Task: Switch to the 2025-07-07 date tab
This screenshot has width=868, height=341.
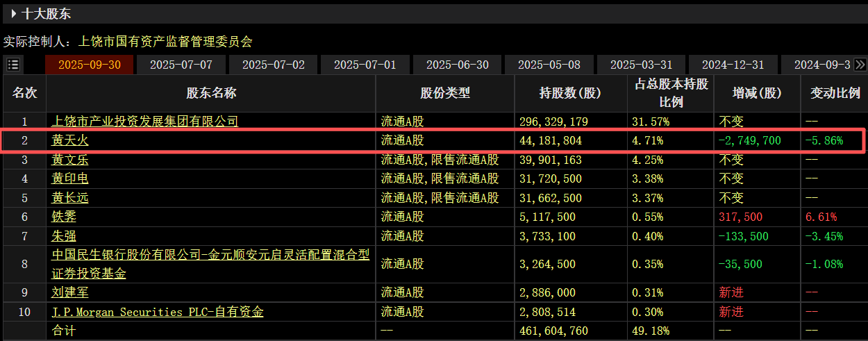Action: 181,65
